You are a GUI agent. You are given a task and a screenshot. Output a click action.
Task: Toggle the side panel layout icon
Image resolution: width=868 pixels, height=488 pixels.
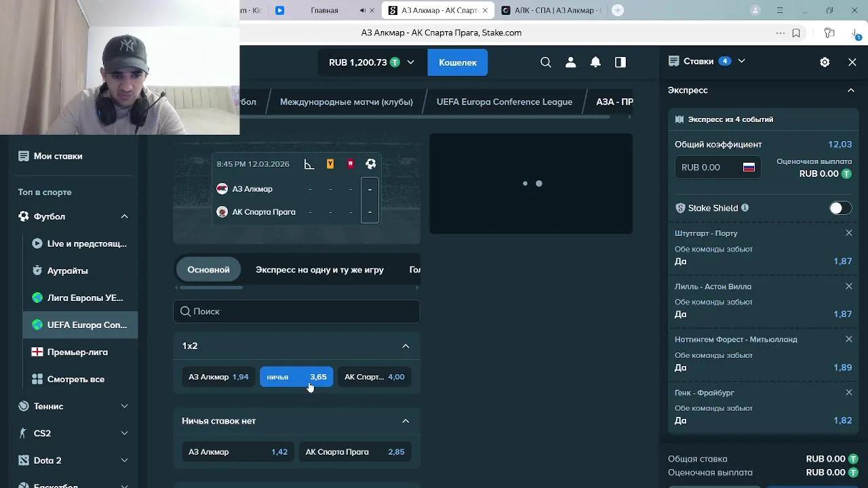tap(620, 62)
